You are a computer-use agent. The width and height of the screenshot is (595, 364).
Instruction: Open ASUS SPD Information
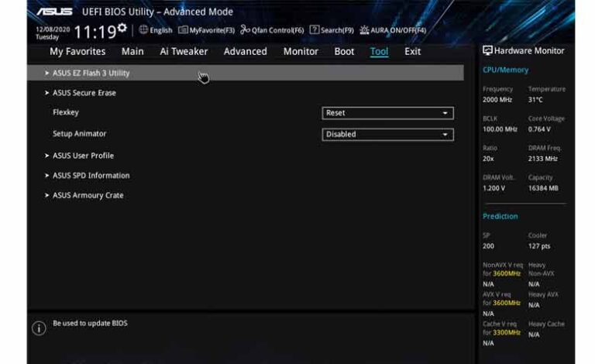pos(91,176)
